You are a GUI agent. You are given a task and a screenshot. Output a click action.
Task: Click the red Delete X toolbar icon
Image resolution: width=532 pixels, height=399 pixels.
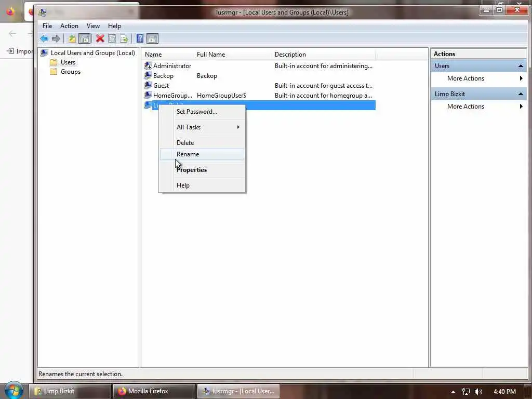click(x=100, y=38)
